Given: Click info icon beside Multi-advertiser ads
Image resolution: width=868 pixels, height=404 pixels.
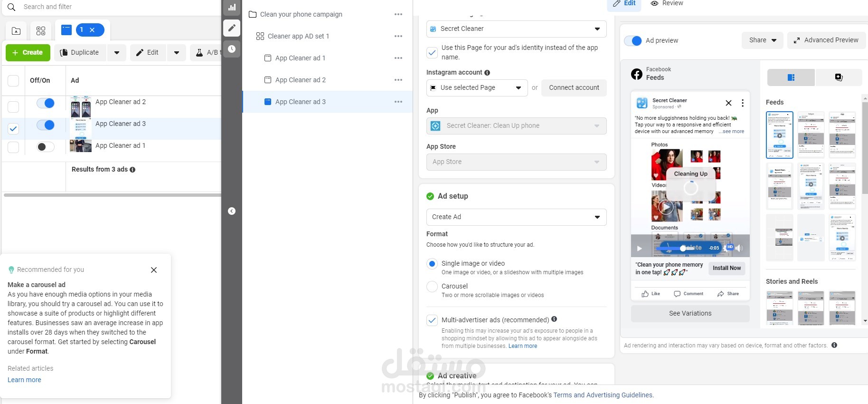Looking at the screenshot, I should (x=554, y=319).
